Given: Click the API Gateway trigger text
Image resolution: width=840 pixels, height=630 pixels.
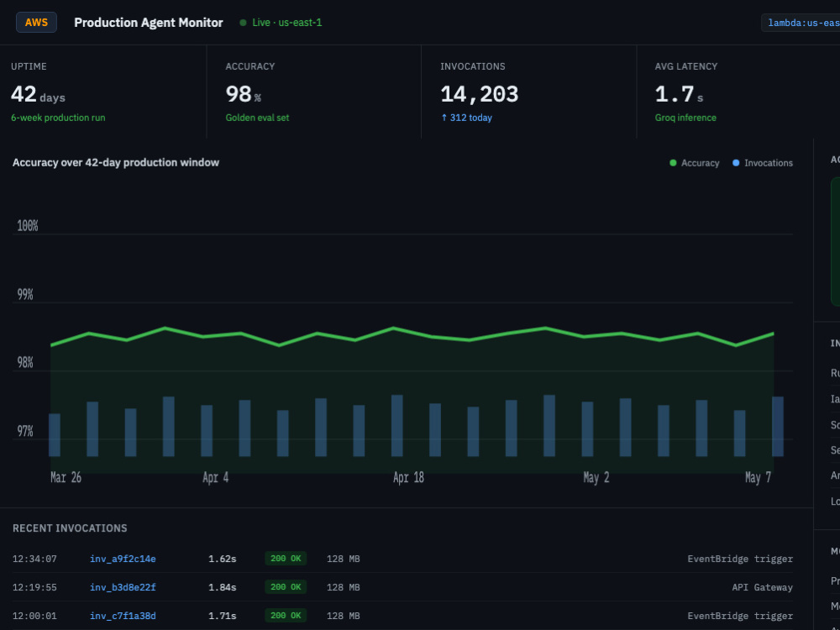Looking at the screenshot, I should pyautogui.click(x=763, y=587).
